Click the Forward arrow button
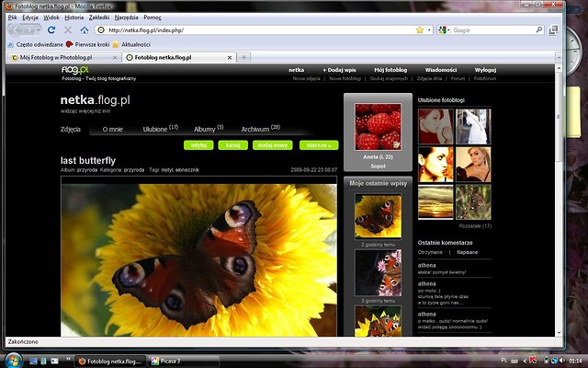This screenshot has width=588, height=368. point(29,30)
